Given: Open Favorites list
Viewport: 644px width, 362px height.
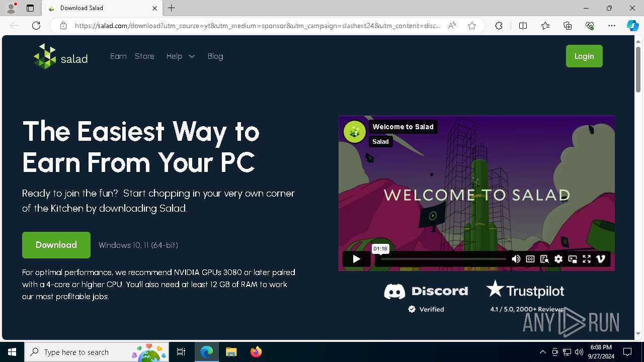Looking at the screenshot, I should [x=545, y=26].
